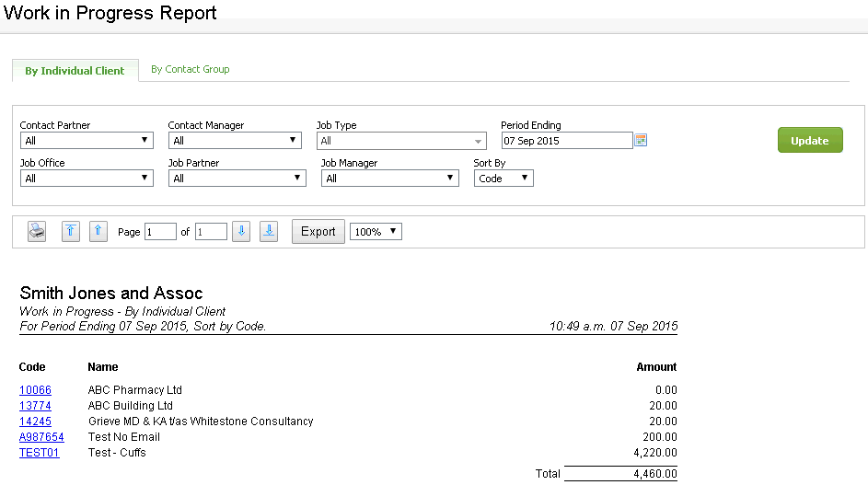Switch to By Contact Group tab
Image resolution: width=868 pixels, height=485 pixels.
coord(190,69)
